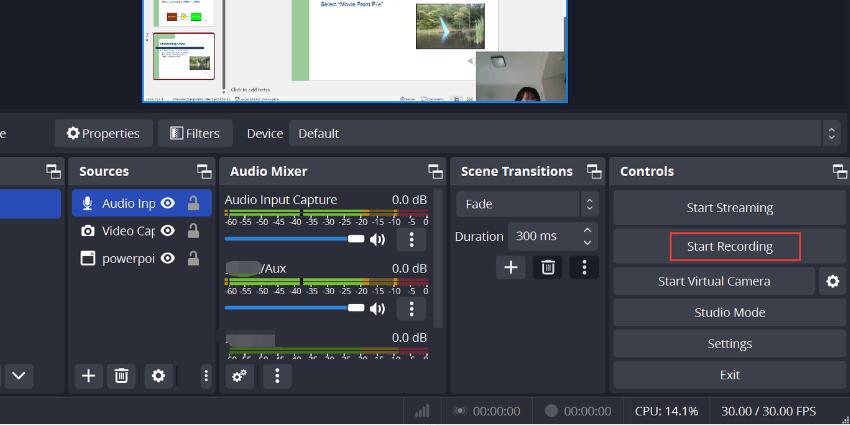The height and width of the screenshot is (425, 850).
Task: Move scene down with chevron
Action: pyautogui.click(x=19, y=376)
